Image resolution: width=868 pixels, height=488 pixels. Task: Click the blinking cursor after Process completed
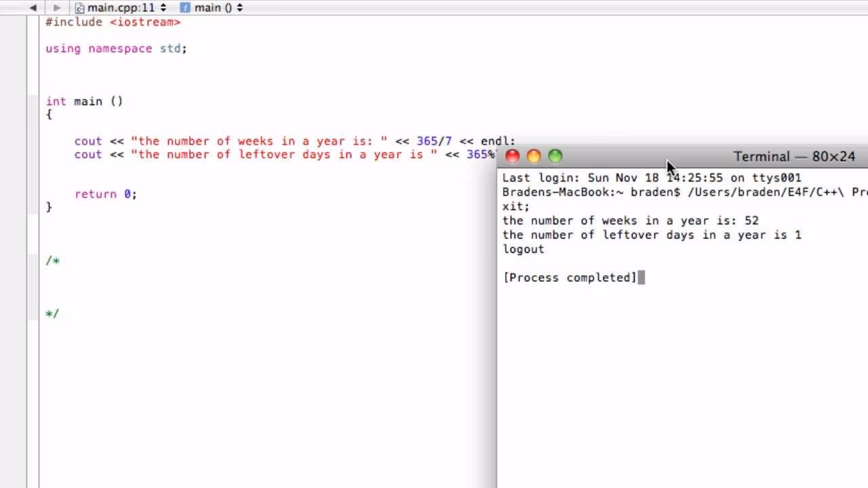click(x=640, y=277)
